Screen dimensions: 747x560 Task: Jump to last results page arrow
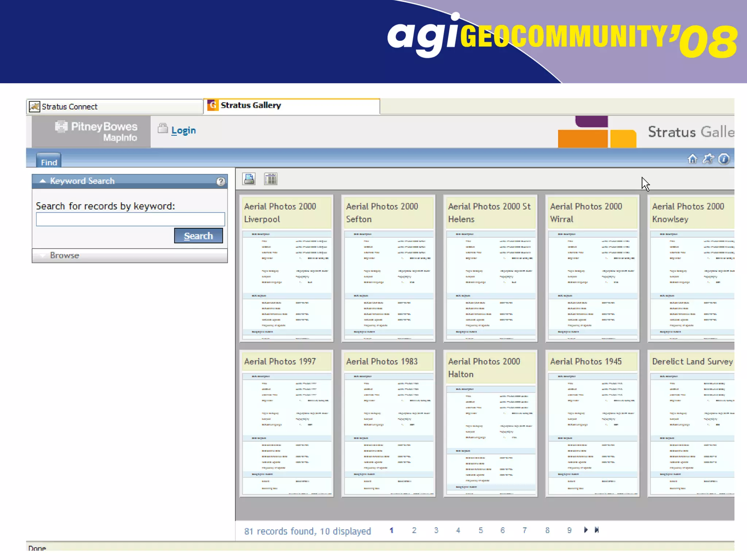[597, 530]
